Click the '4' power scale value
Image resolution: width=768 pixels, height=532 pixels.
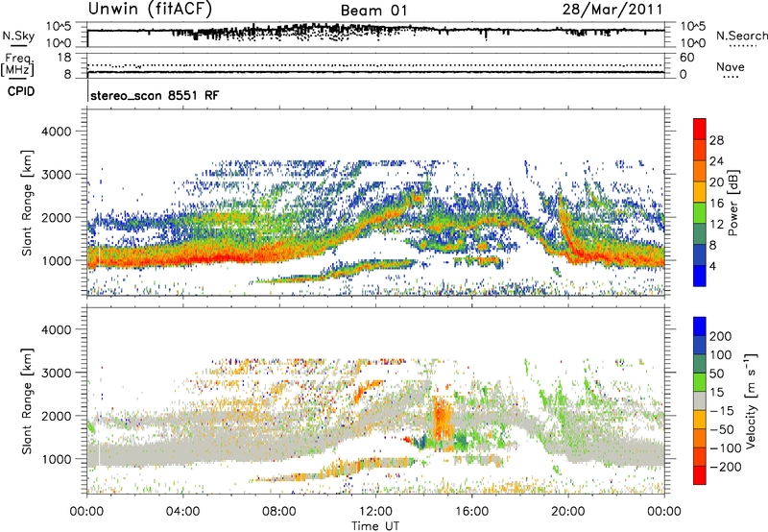712,266
